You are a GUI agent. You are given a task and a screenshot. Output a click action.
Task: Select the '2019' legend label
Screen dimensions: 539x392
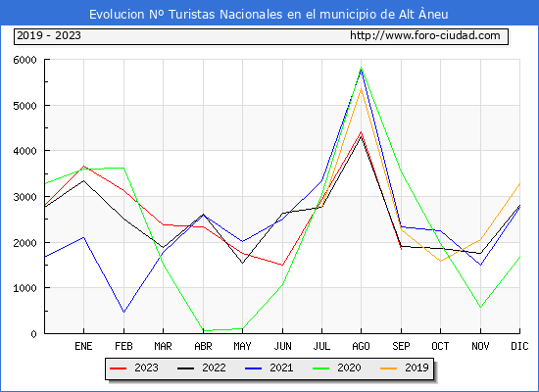[x=416, y=367]
